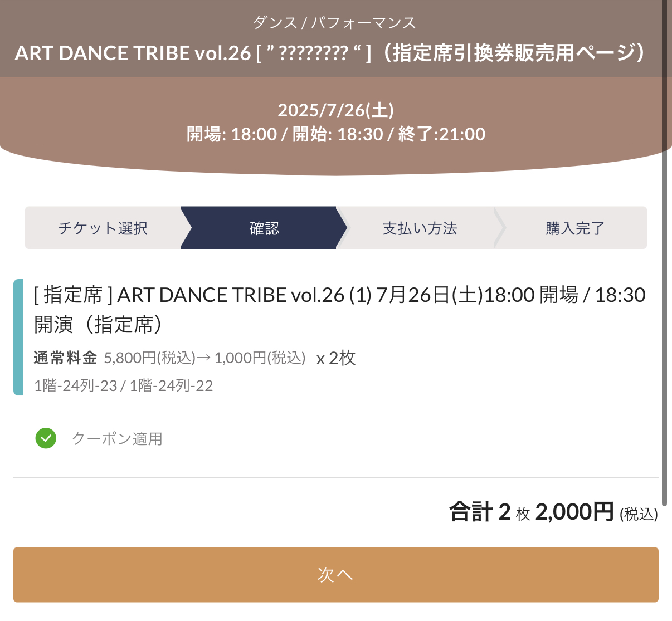Click the クーポン適用 label
672x621 pixels.
(x=117, y=439)
